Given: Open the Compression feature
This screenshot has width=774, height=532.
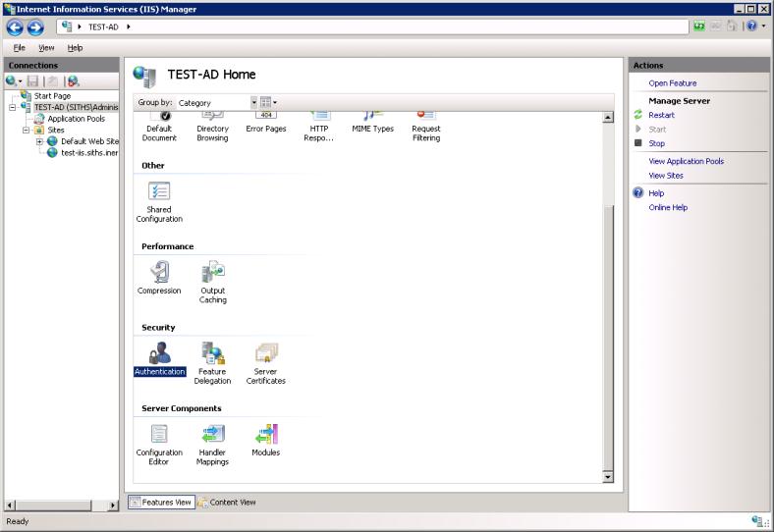Looking at the screenshot, I should click(159, 273).
